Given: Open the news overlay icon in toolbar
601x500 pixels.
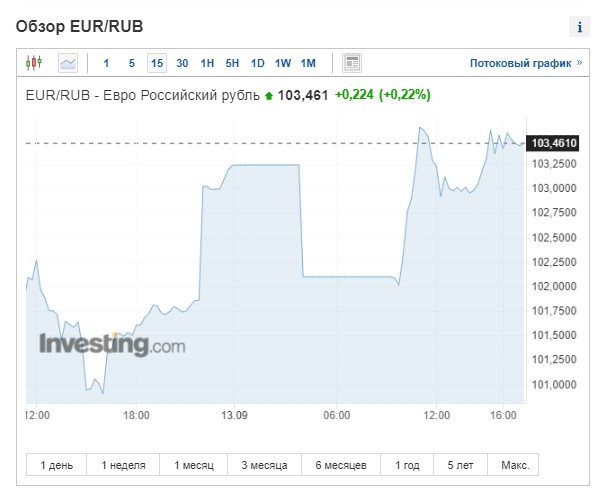Looking at the screenshot, I should coord(352,63).
